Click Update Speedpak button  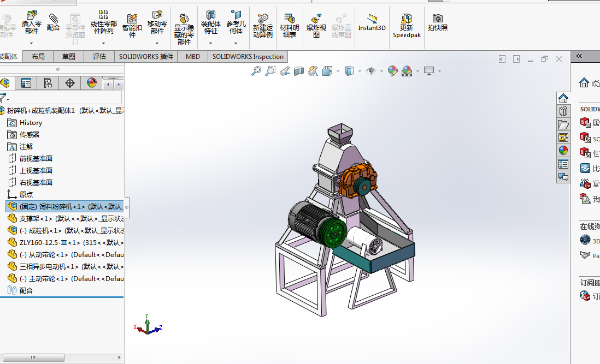click(x=407, y=25)
